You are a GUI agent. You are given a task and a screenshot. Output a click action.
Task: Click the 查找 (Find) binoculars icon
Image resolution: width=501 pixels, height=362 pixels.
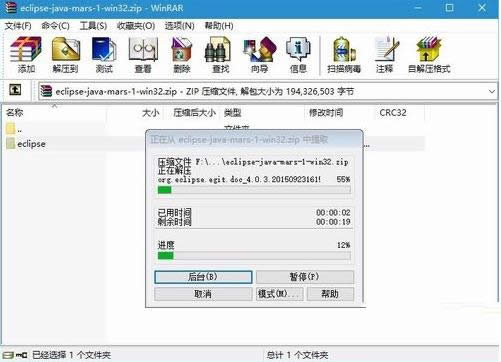pyautogui.click(x=218, y=50)
